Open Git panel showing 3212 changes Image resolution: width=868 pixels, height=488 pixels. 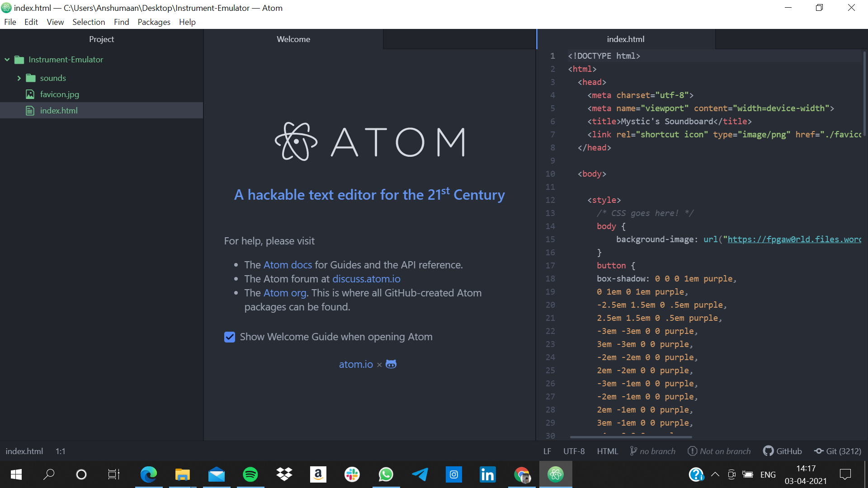(838, 451)
